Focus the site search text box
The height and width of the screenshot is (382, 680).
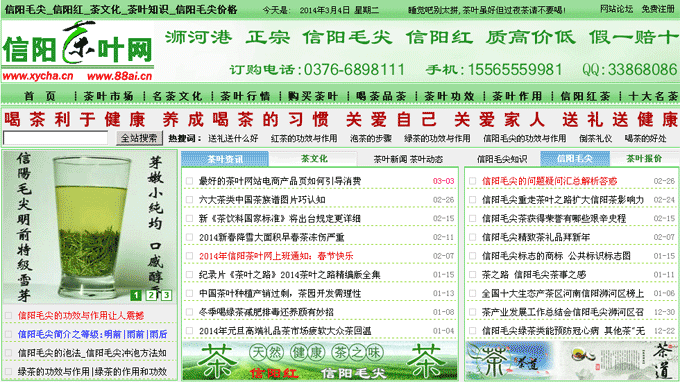pyautogui.click(x=56, y=138)
